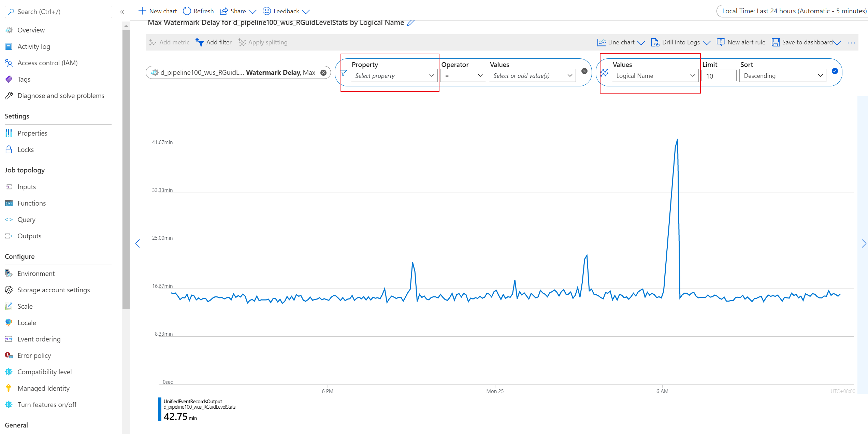Screen dimensions: 868x434
Task: Remove the property filter row
Action: click(584, 71)
